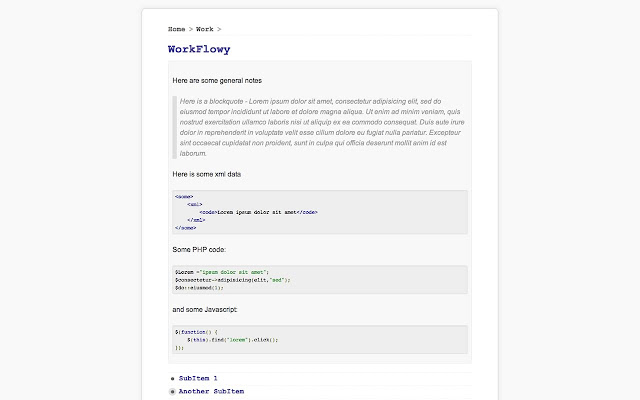This screenshot has width=640, height=400.
Task: Click the Lorem ipsum blockquote paragraph
Action: (322, 127)
